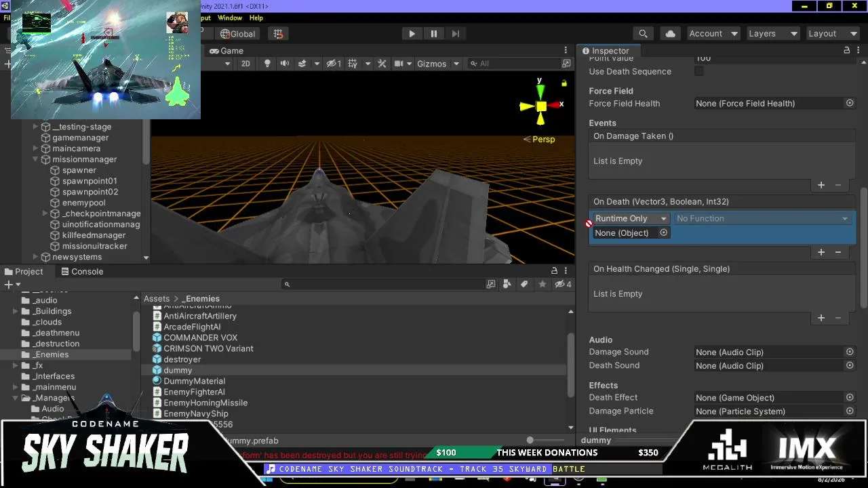Add an entry to On Health Changed list
This screenshot has width=868, height=488.
tap(821, 318)
